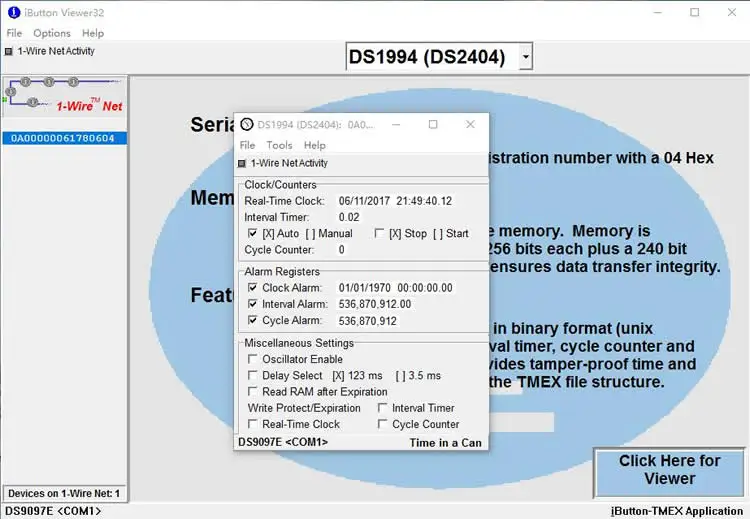
Task: Click Real-Time Clock value 06/11/2017 21:49:40.12
Action: click(x=395, y=201)
